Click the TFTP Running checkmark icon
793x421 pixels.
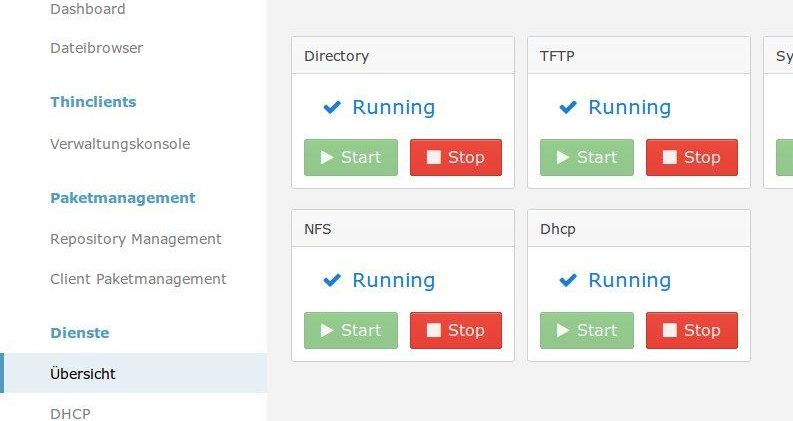pyautogui.click(x=568, y=107)
